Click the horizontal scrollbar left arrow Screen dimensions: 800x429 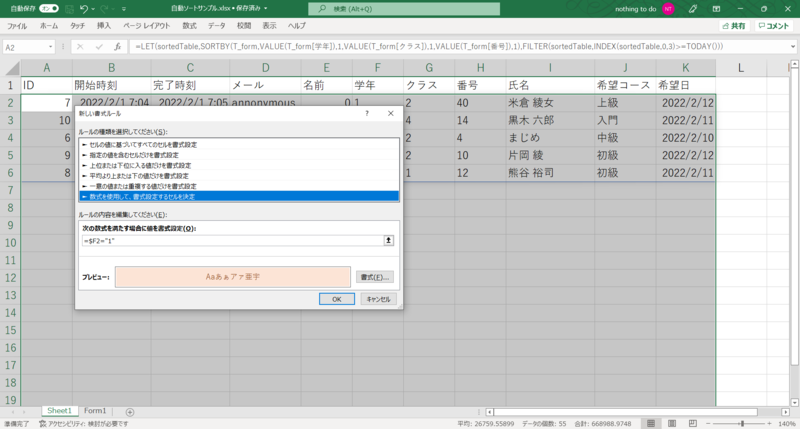(x=490, y=412)
